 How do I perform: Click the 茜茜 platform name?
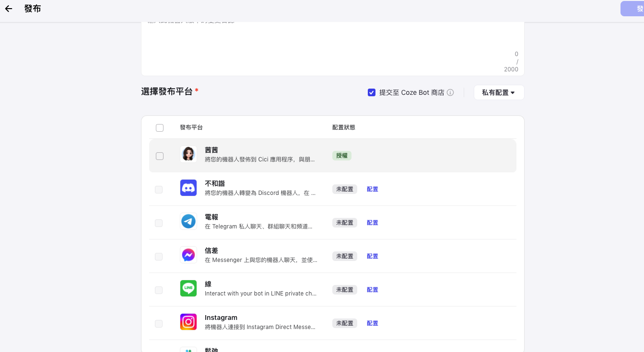[x=211, y=150]
